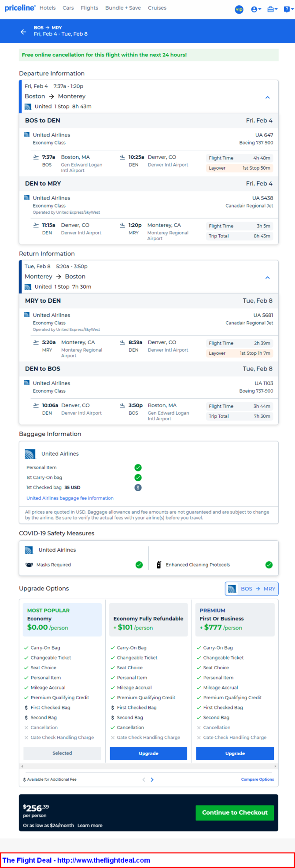Click United logo in departure summary
This screenshot has height=868, width=295.
[28, 107]
